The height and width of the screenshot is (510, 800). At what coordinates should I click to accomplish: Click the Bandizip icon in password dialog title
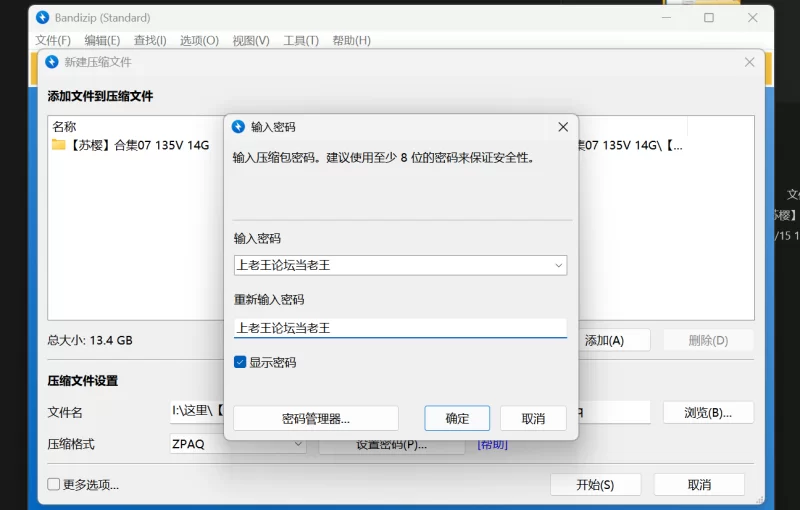point(238,127)
